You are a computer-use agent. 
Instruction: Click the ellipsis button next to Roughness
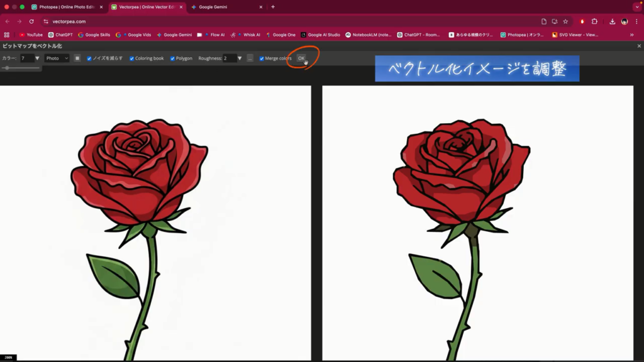point(250,58)
